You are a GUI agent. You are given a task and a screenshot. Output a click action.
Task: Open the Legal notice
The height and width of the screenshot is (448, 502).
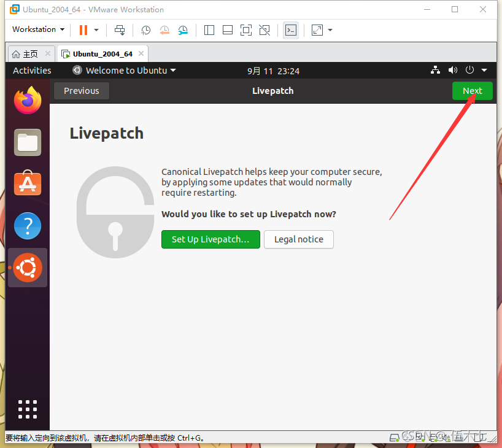pyautogui.click(x=299, y=239)
